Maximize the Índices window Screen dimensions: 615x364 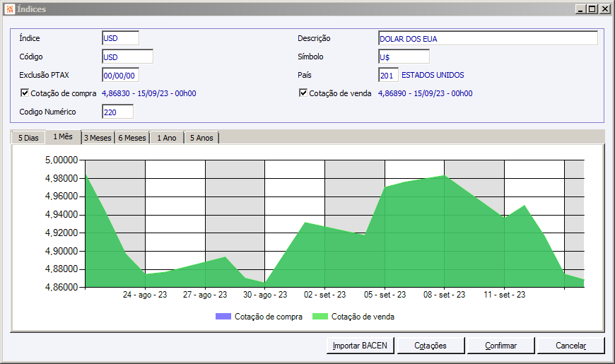tap(592, 9)
